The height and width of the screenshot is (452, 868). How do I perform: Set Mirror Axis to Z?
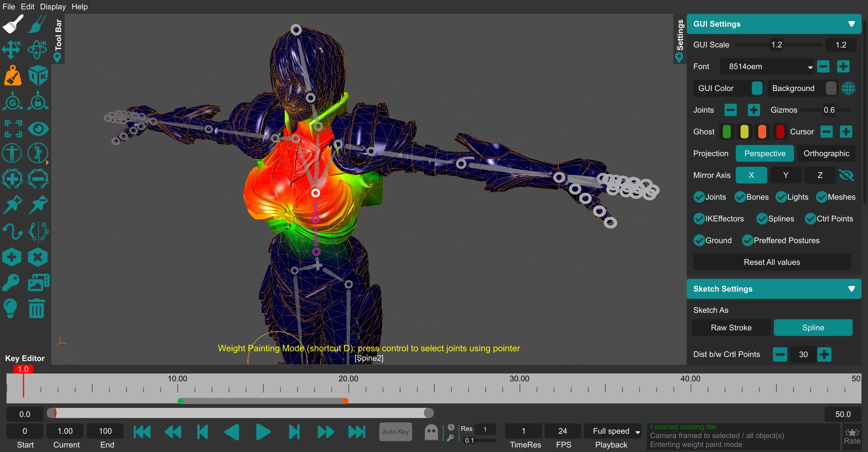pyautogui.click(x=820, y=175)
